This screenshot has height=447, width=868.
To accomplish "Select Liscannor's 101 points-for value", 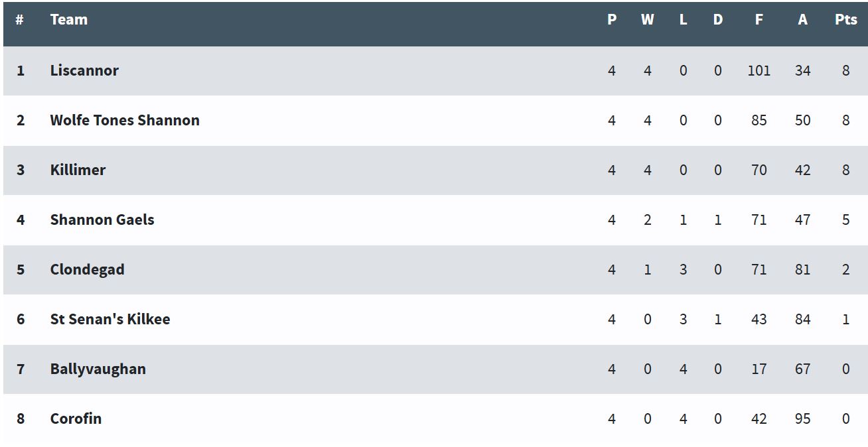I will [x=759, y=70].
